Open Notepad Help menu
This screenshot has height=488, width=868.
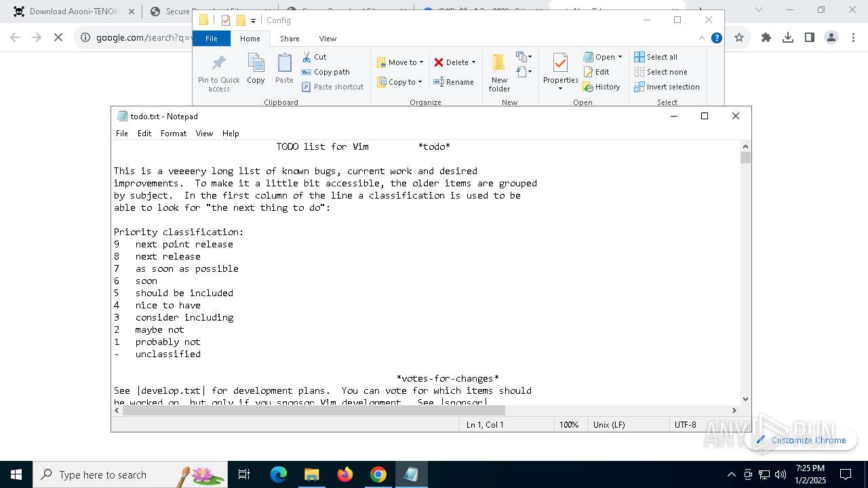(x=231, y=134)
